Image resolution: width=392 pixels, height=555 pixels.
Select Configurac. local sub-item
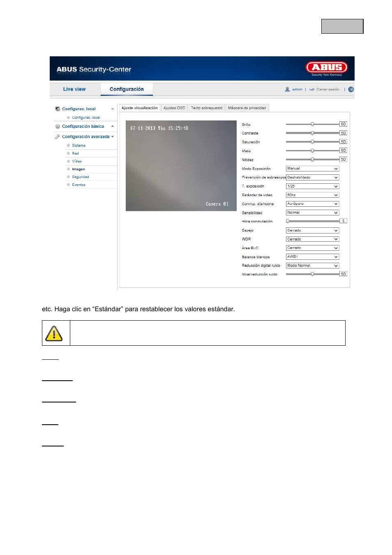pos(86,118)
